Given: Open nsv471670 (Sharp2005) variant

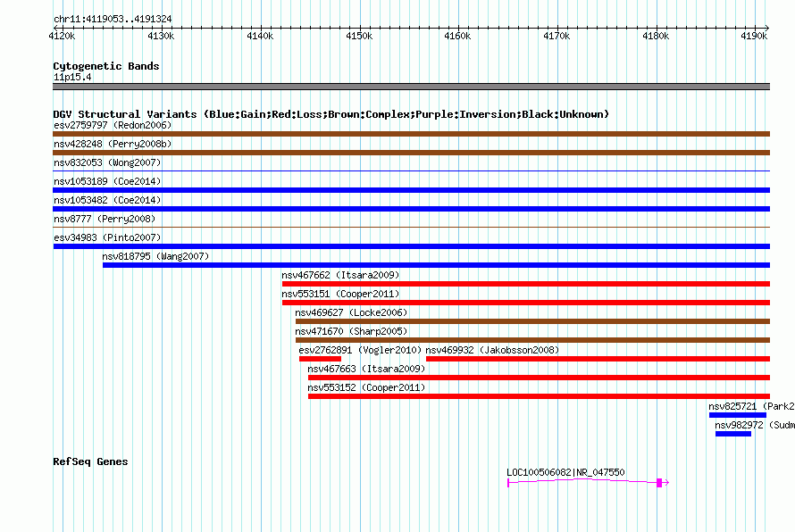Looking at the screenshot, I should point(351,331).
